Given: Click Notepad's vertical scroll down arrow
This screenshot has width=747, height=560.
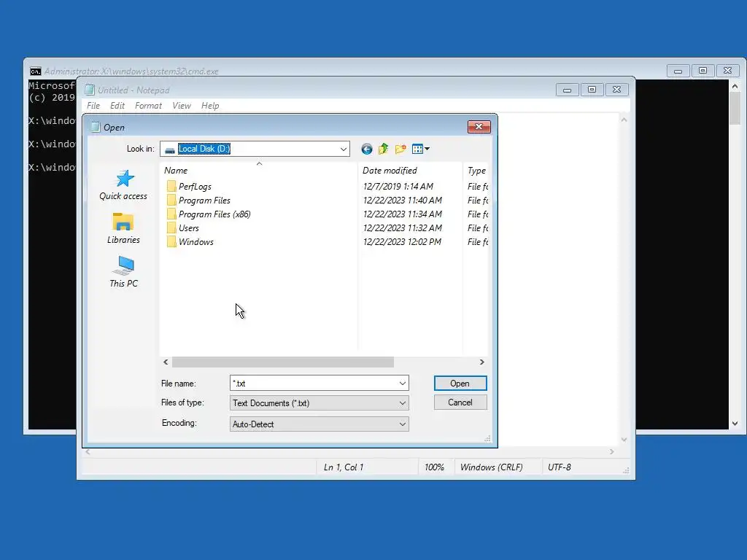Looking at the screenshot, I should click(624, 440).
